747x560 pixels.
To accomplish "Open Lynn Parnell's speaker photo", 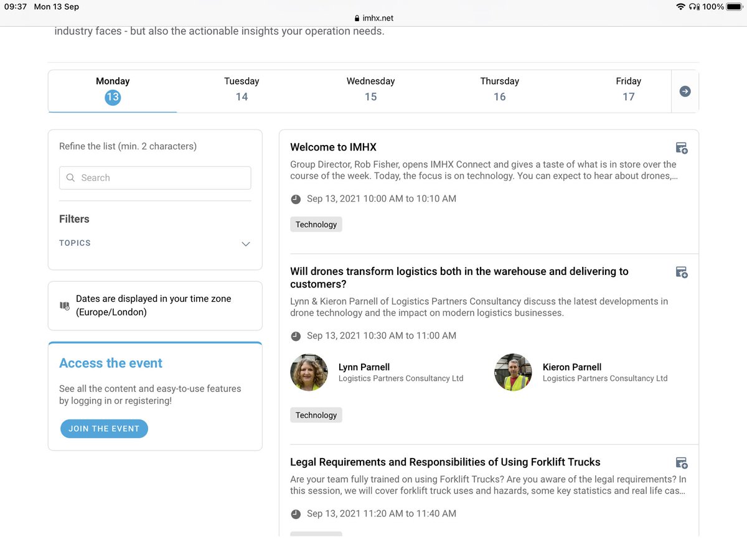I will click(x=309, y=372).
